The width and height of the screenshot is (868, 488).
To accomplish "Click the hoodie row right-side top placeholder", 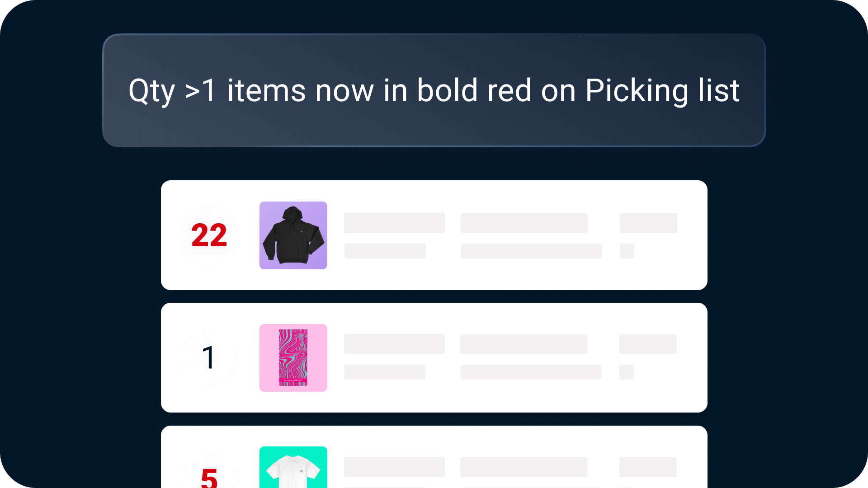I will click(x=648, y=223).
